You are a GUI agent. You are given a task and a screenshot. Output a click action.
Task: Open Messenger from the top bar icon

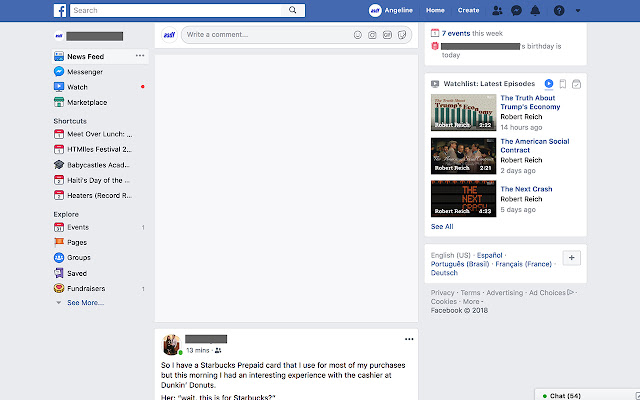[516, 10]
